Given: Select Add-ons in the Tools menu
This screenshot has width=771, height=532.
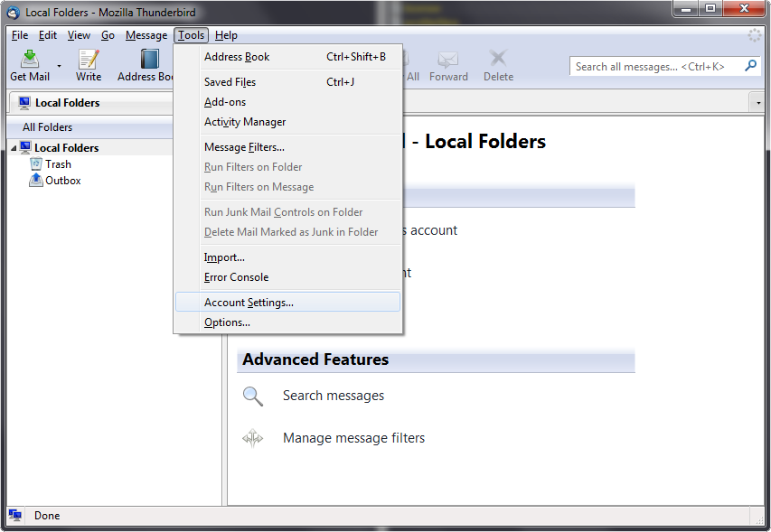Looking at the screenshot, I should pyautogui.click(x=225, y=102).
